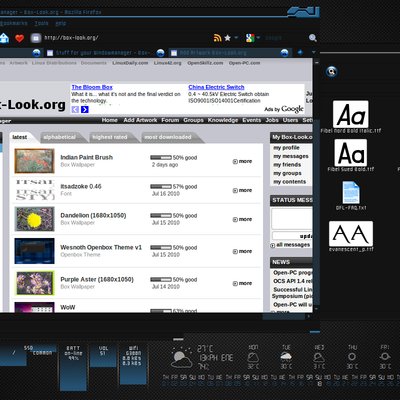Screen dimensions: 400x400
Task: Open Dandelion wallpaper thumbnail
Action: pos(34,219)
